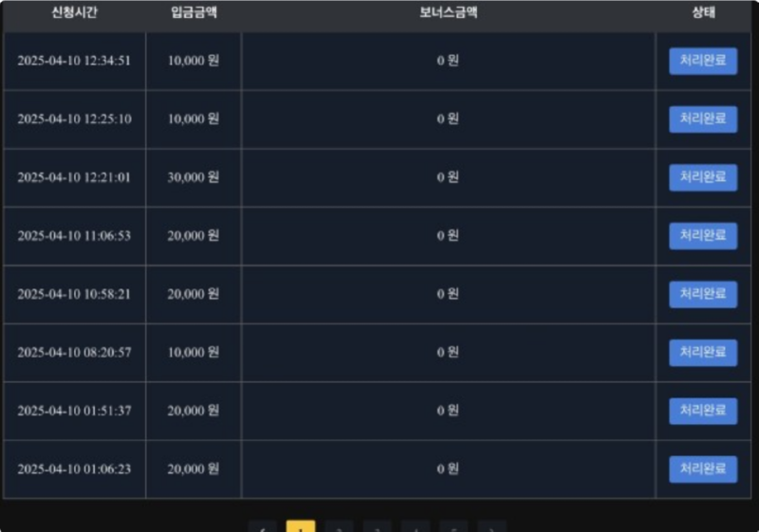Click the 상태 column header
Viewport: 759px width, 532px height.
tap(703, 12)
